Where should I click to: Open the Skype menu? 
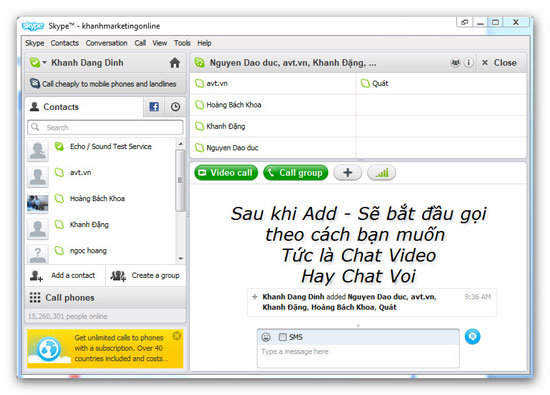coord(34,43)
